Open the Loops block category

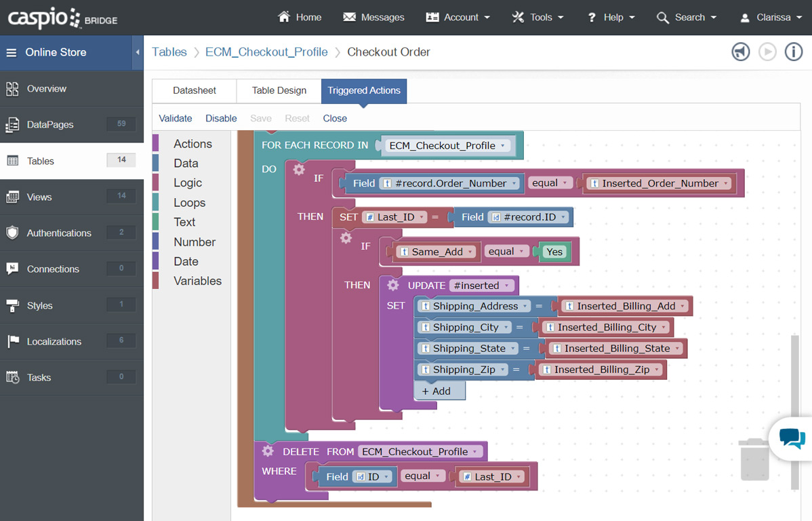pos(190,203)
